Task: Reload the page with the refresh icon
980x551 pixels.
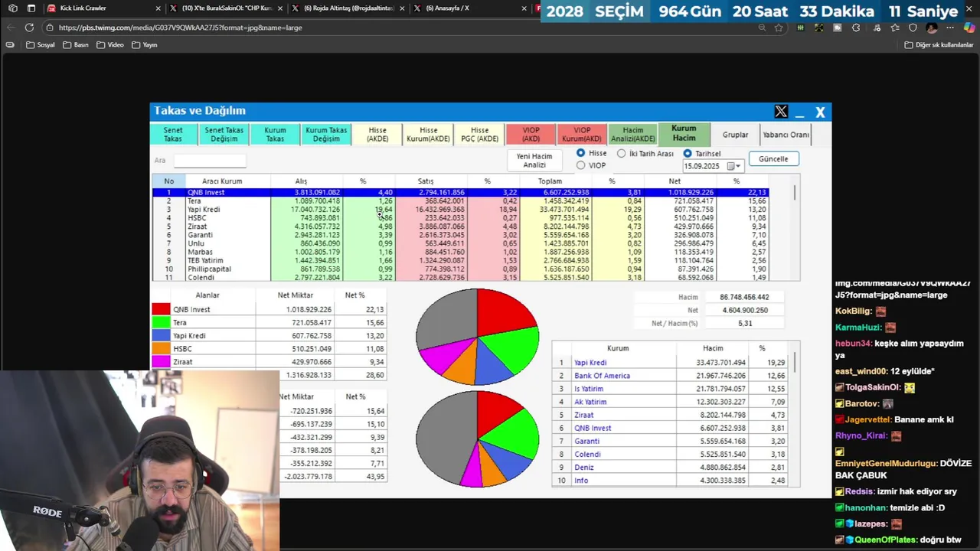Action: tap(29, 28)
